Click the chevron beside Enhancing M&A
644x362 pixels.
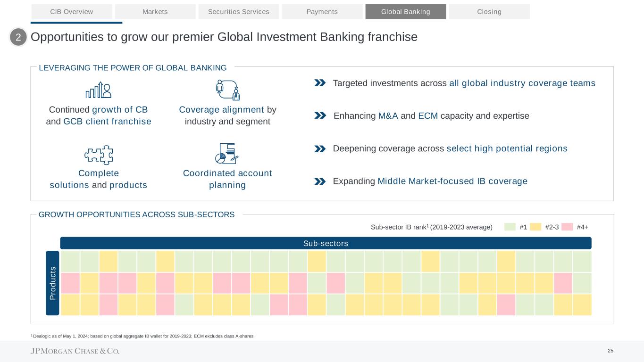[320, 115]
